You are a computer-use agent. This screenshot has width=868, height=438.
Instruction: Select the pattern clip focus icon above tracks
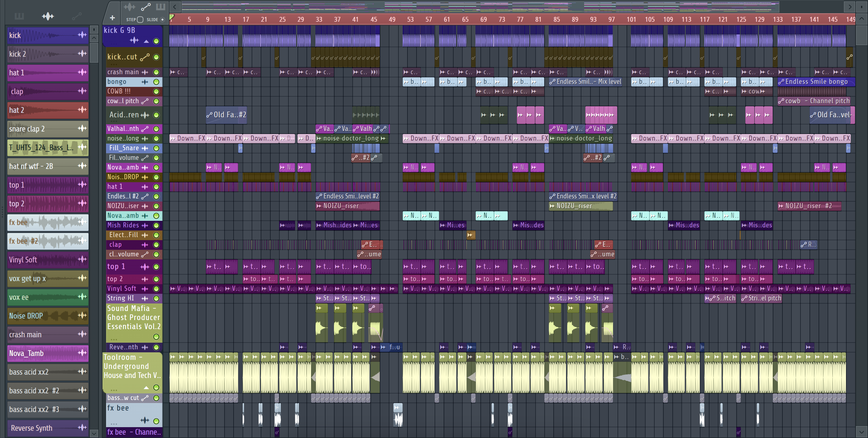160,6
